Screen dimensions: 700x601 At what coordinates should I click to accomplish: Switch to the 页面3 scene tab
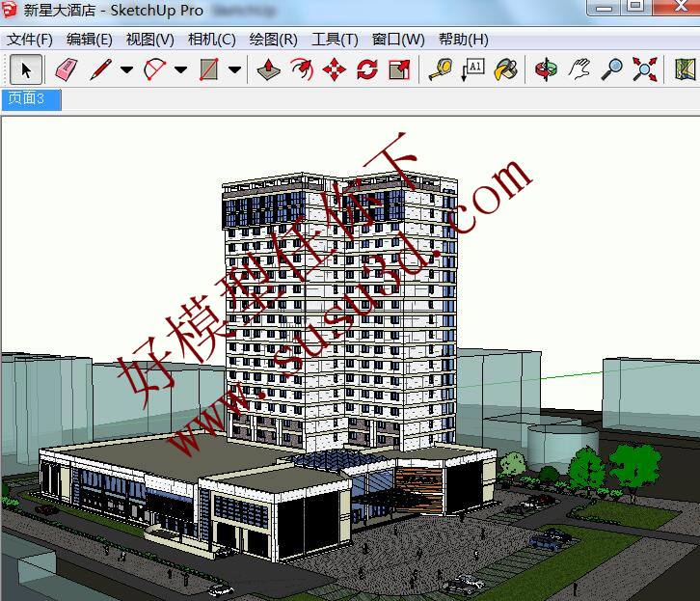coord(31,98)
